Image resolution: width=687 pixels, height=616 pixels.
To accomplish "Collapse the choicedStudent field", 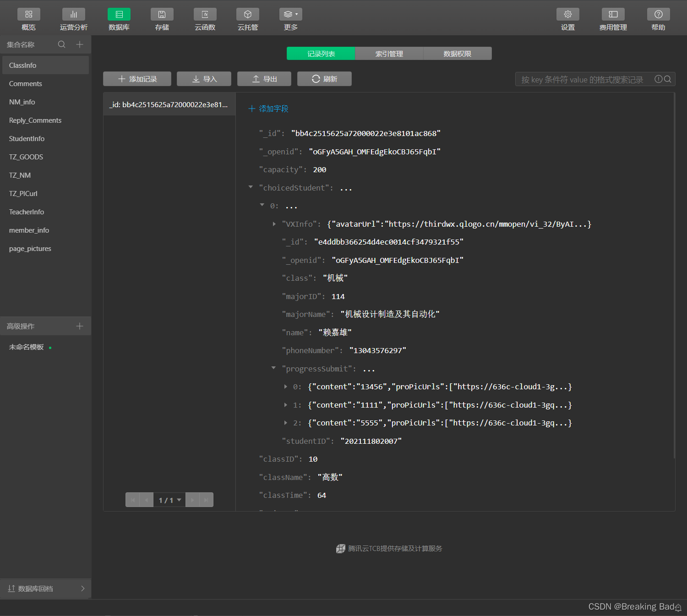I will 251,187.
